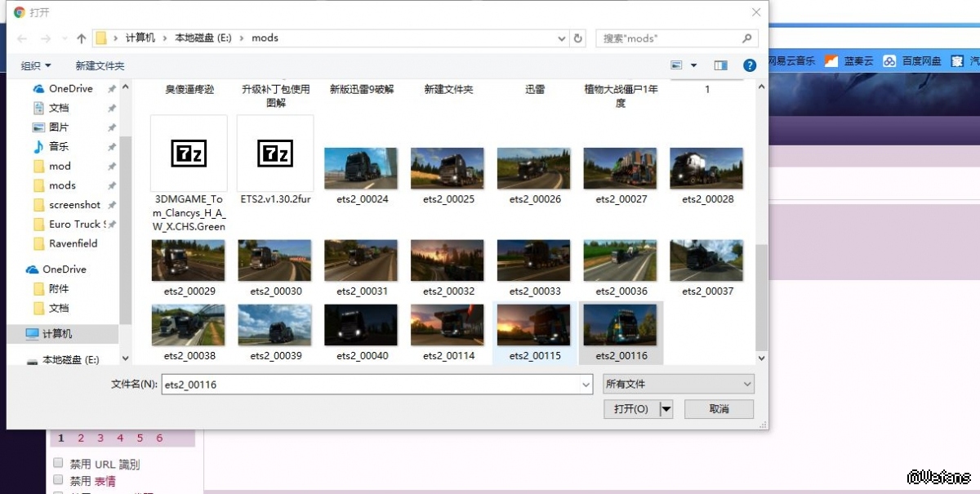Expand the address bar path history dropdown
980x494 pixels.
coord(562,38)
